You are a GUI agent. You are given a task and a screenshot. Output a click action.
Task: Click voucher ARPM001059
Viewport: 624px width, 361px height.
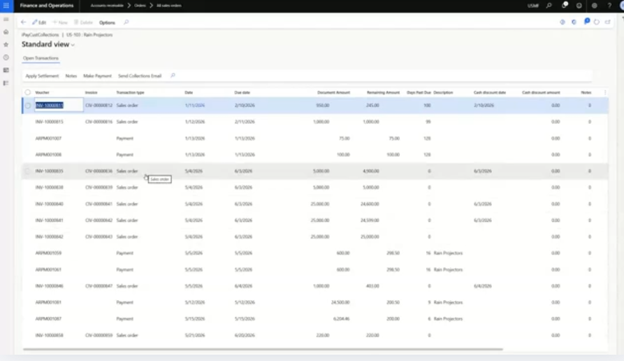pyautogui.click(x=49, y=253)
